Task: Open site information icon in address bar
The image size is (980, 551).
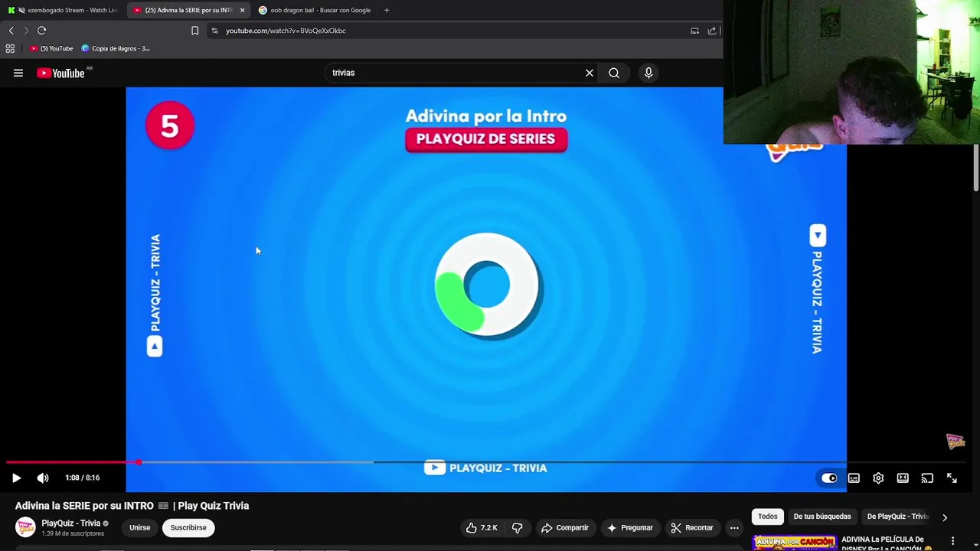Action: [x=214, y=31]
